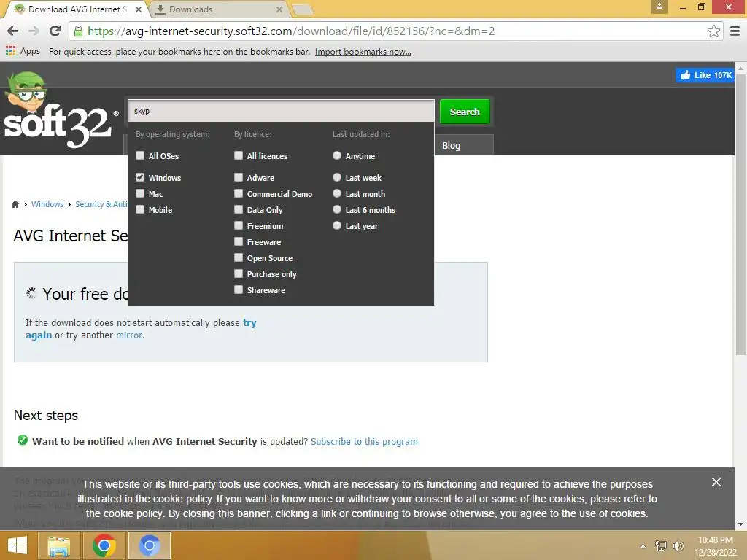
Task: Bookmark page with the star icon
Action: point(713,31)
